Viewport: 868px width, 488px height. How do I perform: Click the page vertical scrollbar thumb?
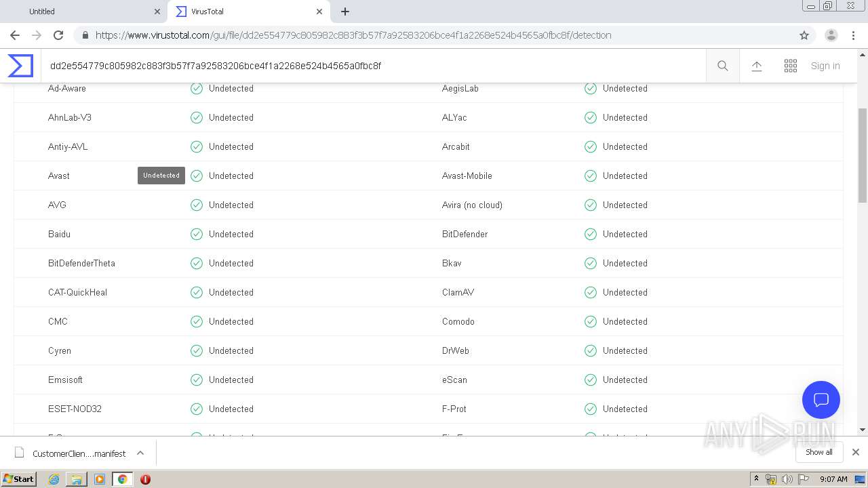(x=863, y=155)
